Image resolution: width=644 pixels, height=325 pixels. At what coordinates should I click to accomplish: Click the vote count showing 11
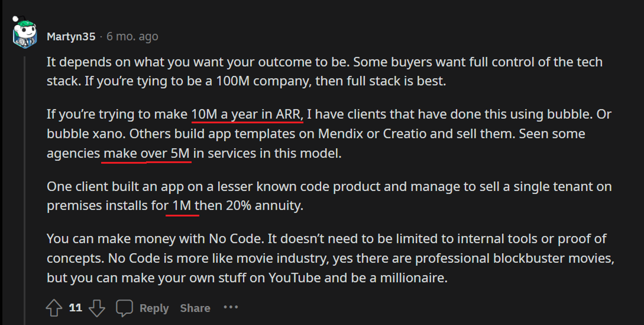75,308
